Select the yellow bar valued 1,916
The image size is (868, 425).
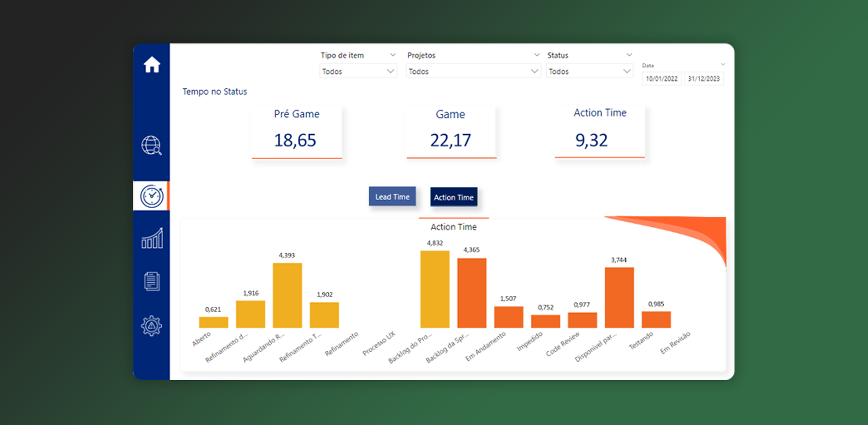250,314
